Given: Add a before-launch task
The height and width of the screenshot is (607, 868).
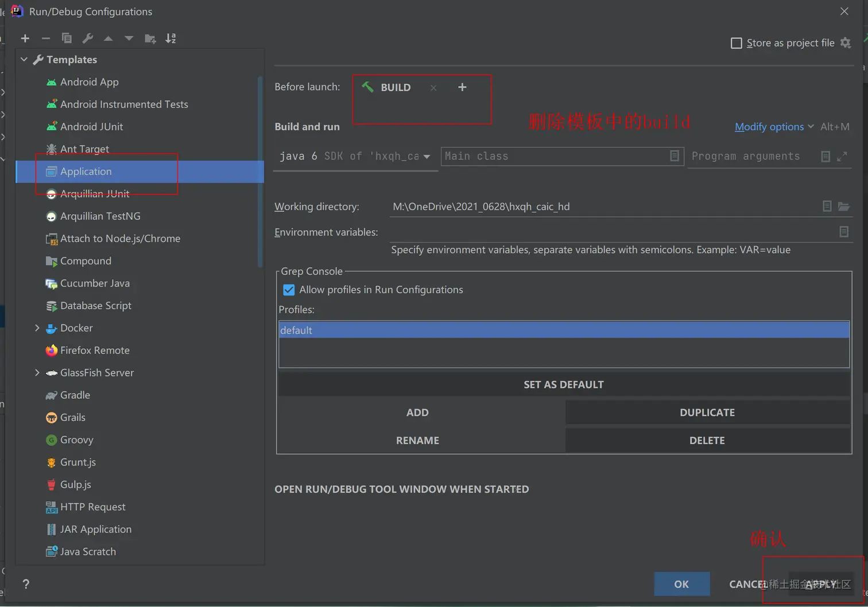Looking at the screenshot, I should [x=462, y=87].
